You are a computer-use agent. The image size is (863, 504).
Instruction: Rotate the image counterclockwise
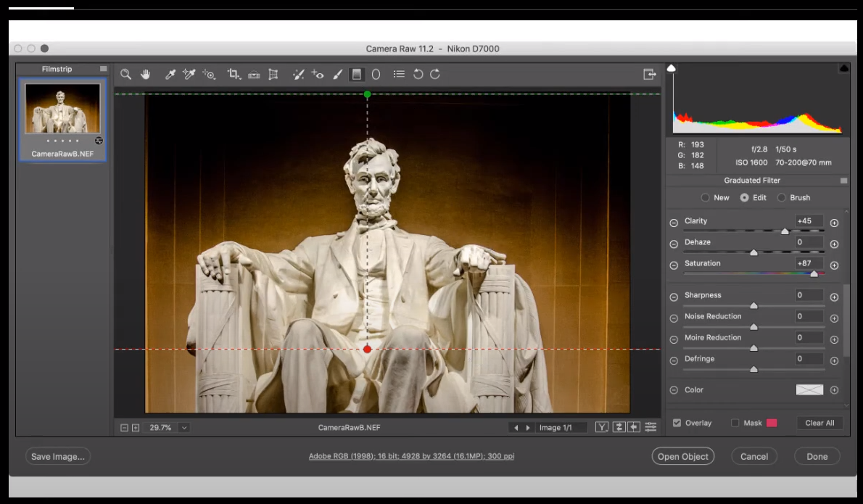pos(418,74)
